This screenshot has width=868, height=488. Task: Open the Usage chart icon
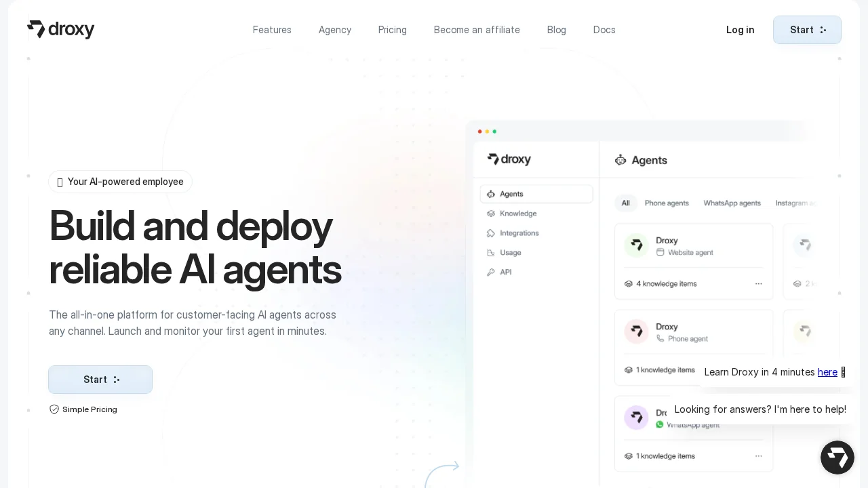[491, 252]
